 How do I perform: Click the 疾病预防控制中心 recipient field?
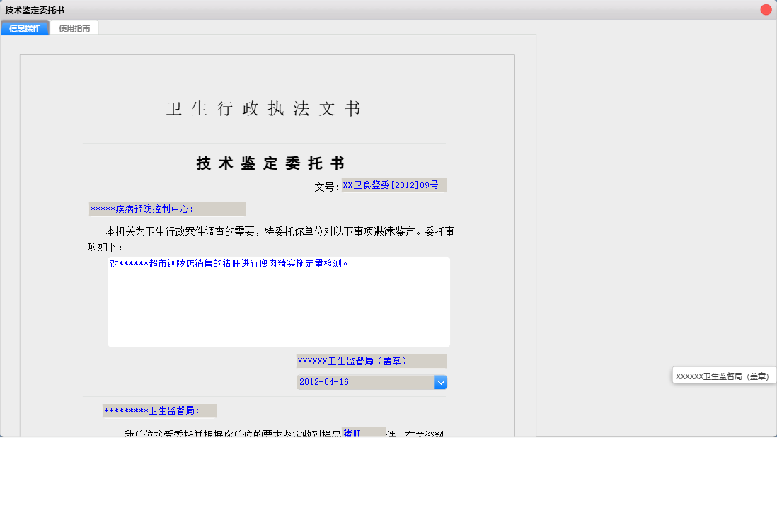point(167,209)
